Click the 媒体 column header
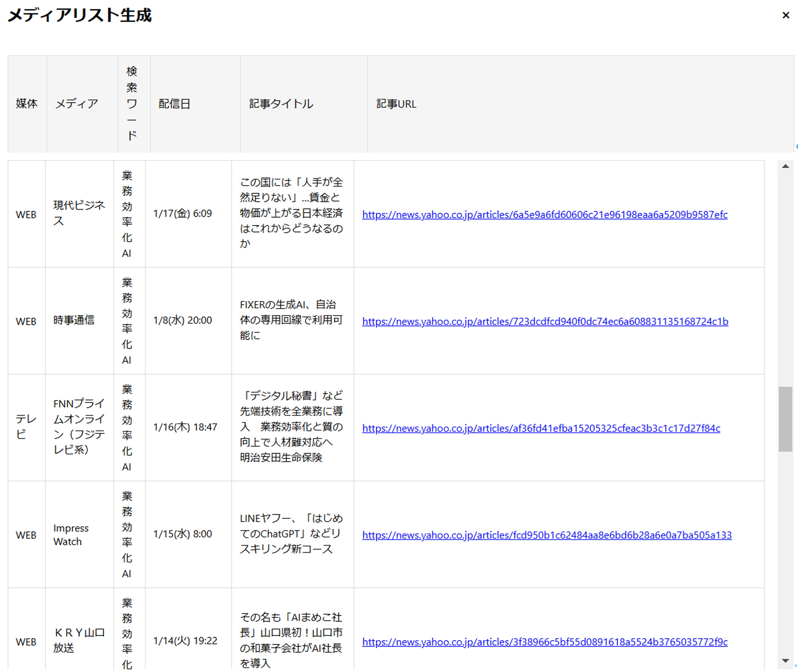The width and height of the screenshot is (798, 672). tap(27, 104)
